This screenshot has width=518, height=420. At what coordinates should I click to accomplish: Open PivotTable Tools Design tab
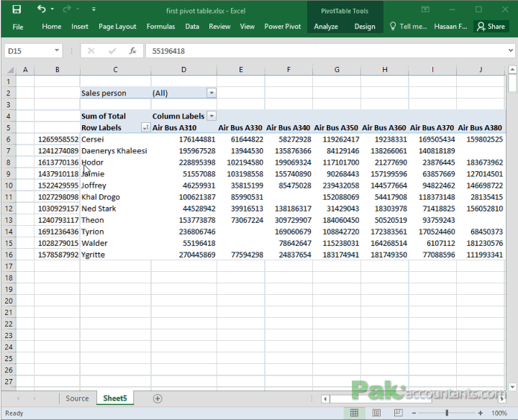pos(365,27)
